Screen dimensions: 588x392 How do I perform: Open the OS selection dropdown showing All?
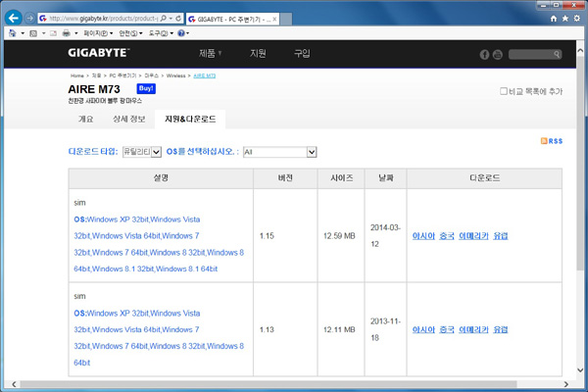coord(279,152)
